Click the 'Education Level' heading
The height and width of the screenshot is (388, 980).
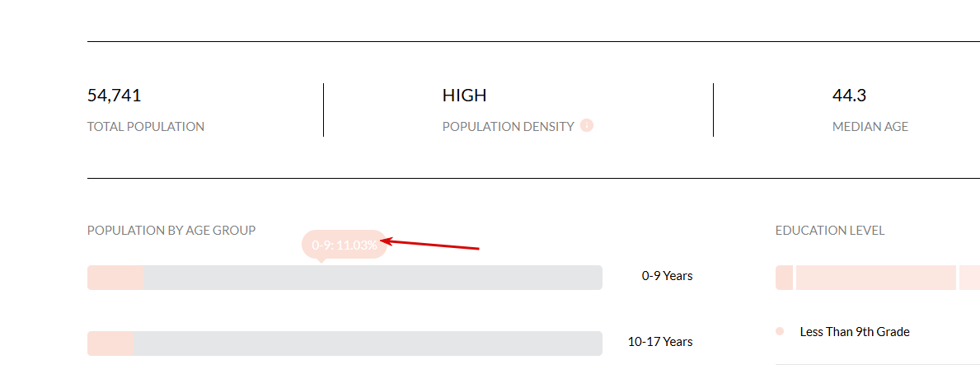tap(830, 231)
